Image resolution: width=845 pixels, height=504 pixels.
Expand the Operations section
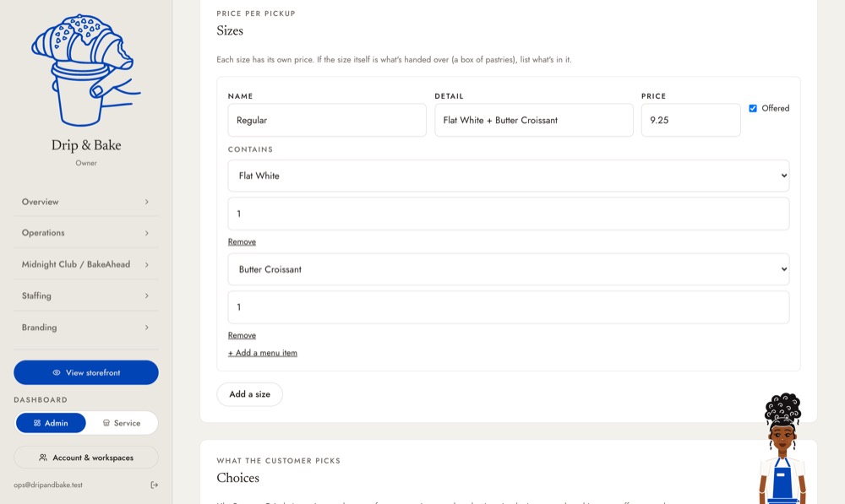(x=86, y=233)
